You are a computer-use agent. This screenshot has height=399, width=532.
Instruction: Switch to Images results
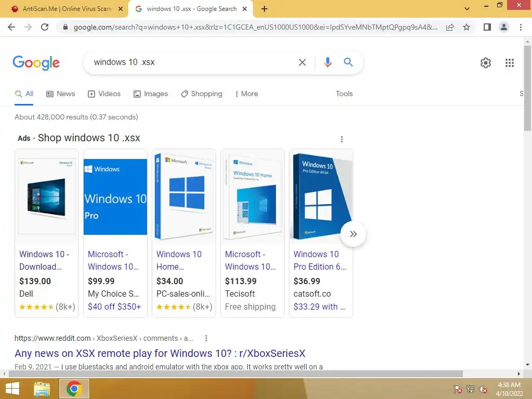pos(151,94)
